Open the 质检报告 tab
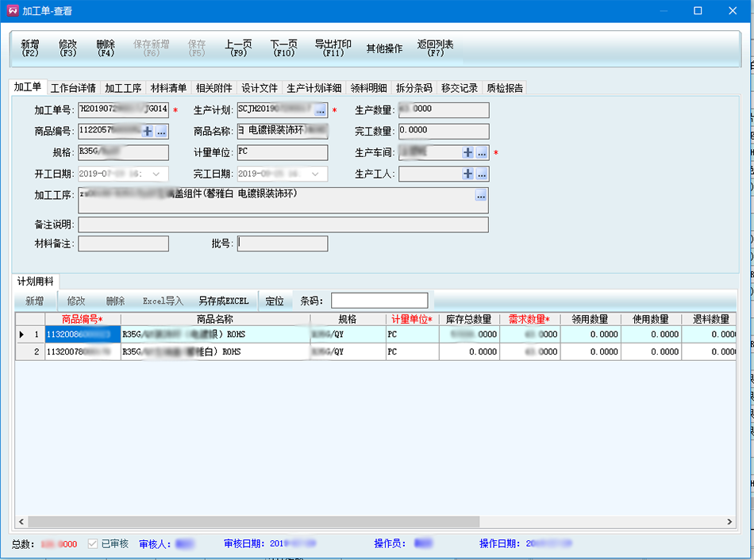This screenshot has height=560, width=754. tap(505, 88)
